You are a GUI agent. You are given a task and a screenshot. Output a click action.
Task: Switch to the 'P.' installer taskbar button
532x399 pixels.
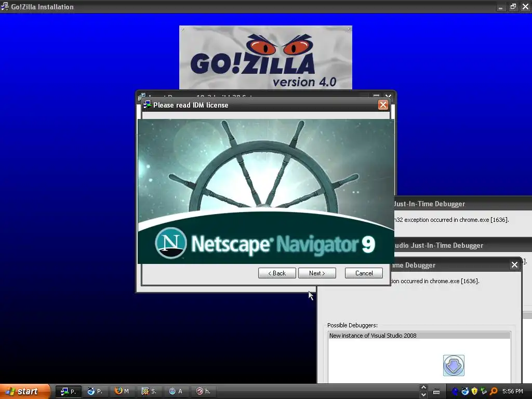[x=68, y=391]
